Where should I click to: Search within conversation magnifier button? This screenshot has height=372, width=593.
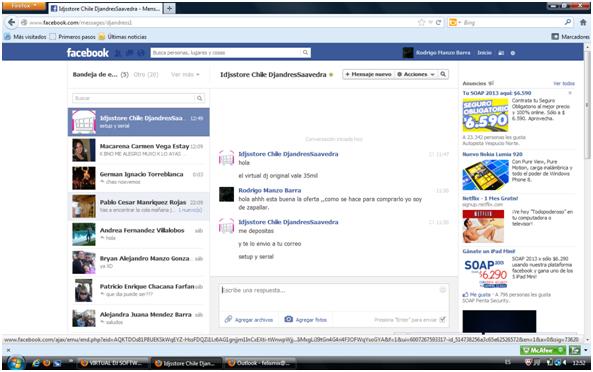tap(443, 74)
